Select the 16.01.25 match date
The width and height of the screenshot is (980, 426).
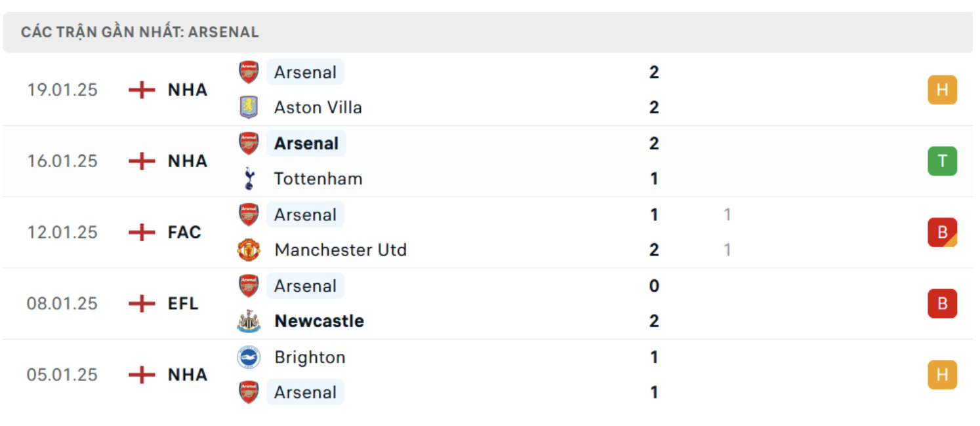[62, 161]
